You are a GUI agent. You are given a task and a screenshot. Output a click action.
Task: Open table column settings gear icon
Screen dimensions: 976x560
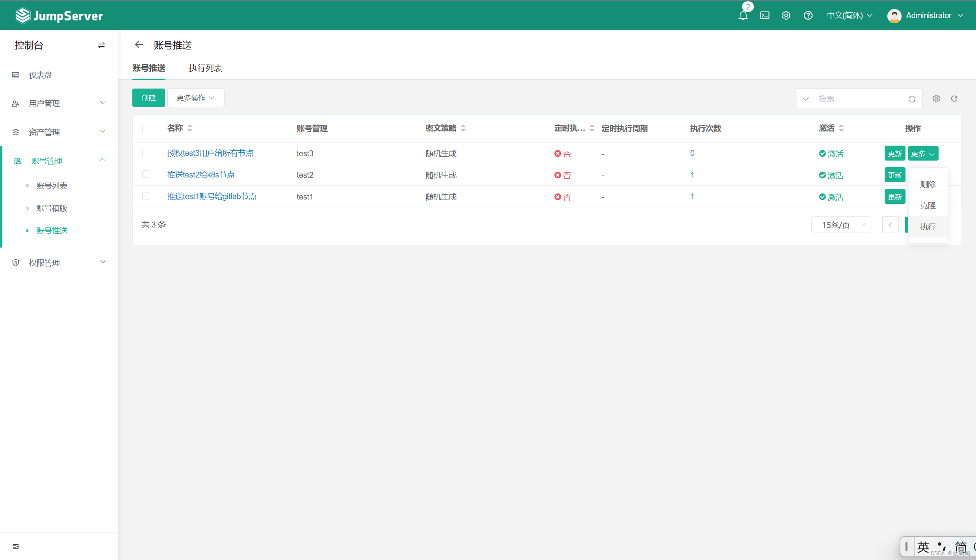coord(936,99)
